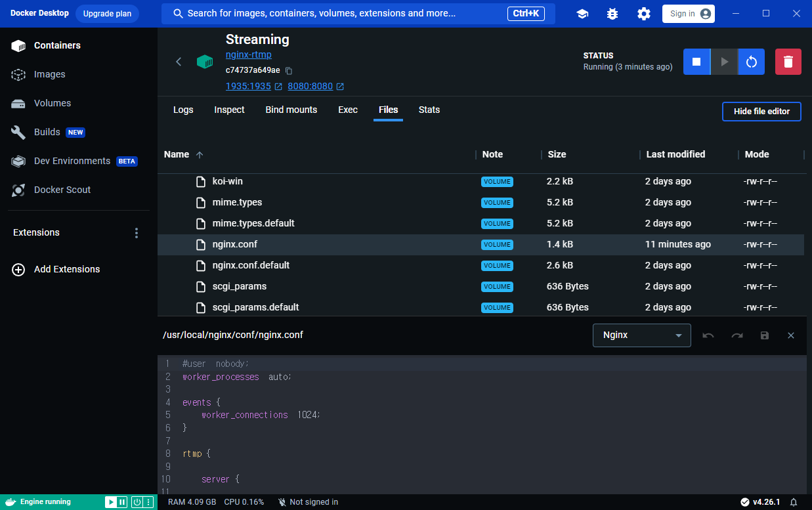Image resolution: width=812 pixels, height=510 pixels.
Task: Pause the Docker engine in the status bar
Action: pyautogui.click(x=122, y=502)
